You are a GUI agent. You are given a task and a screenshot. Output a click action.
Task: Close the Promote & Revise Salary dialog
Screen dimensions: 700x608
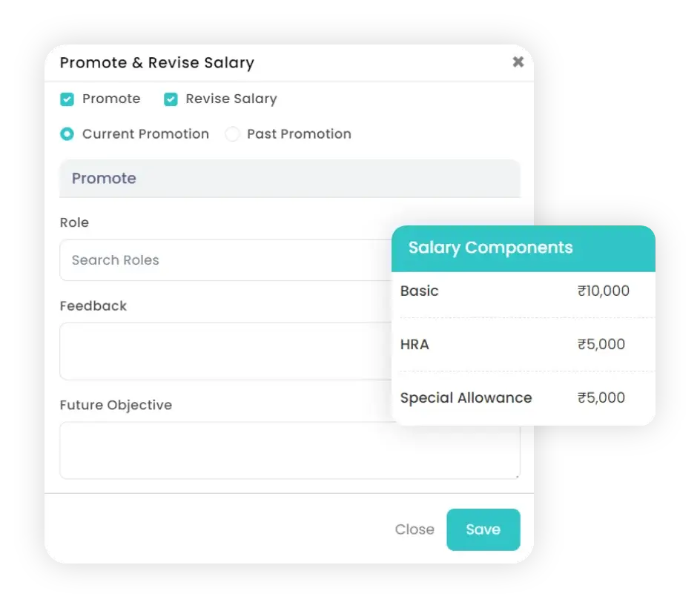(518, 62)
